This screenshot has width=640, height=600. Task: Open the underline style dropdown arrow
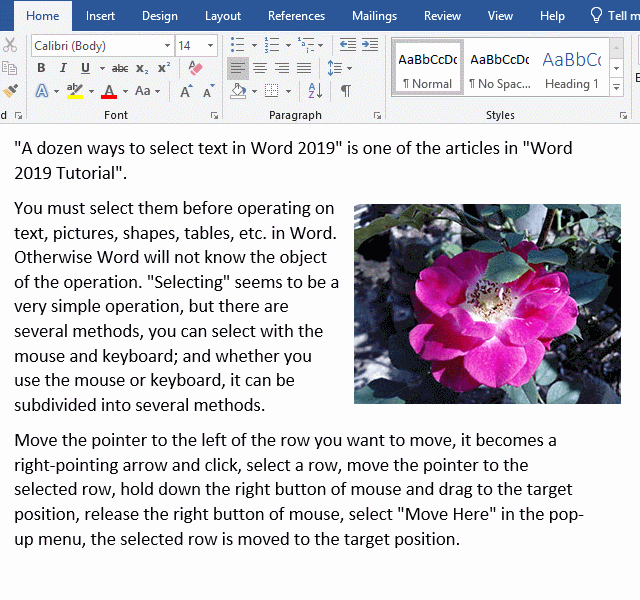tap(102, 68)
